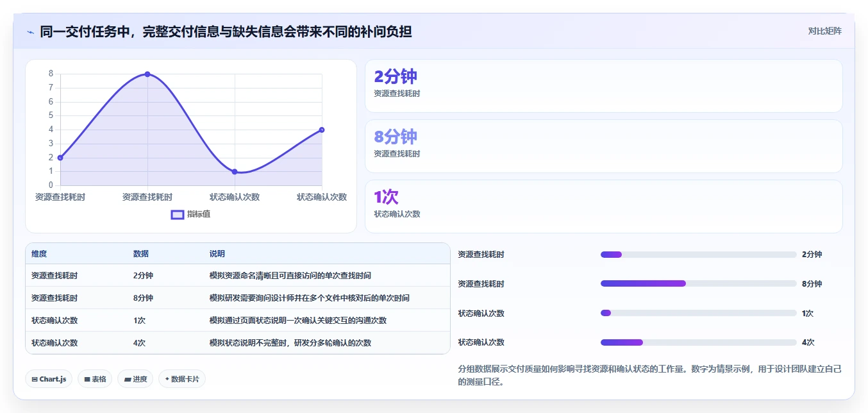868x413 pixels.
Task: Click the 8分钟 cell in the table
Action: pyautogui.click(x=143, y=298)
